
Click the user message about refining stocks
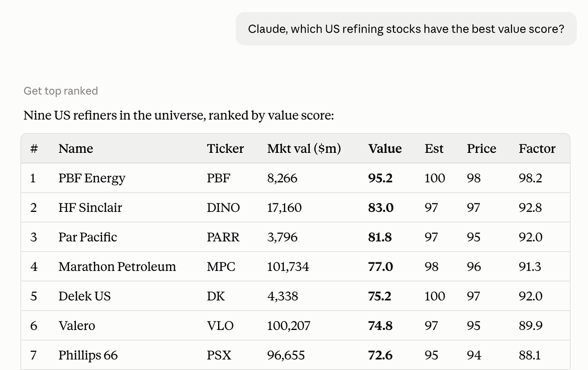point(406,29)
